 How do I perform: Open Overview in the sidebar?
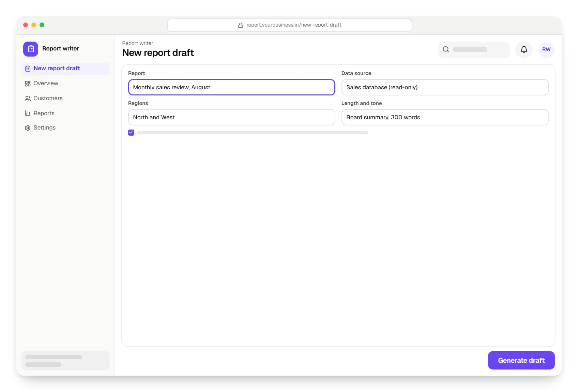point(65,84)
